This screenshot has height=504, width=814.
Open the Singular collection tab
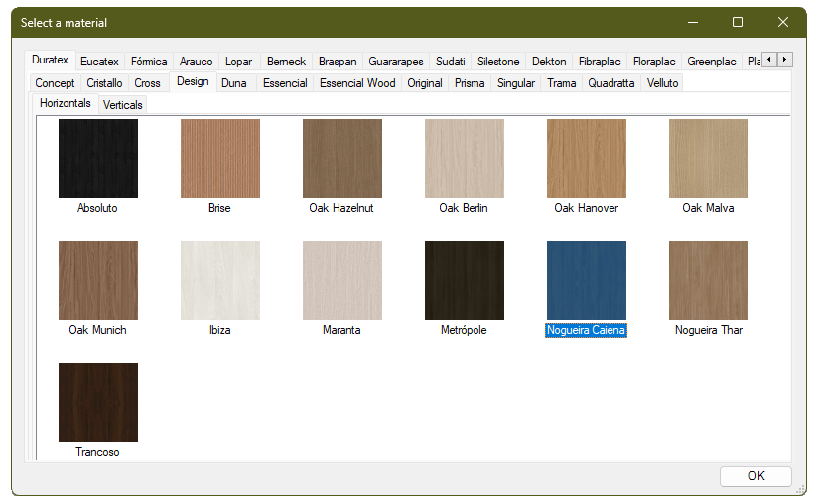tap(516, 83)
